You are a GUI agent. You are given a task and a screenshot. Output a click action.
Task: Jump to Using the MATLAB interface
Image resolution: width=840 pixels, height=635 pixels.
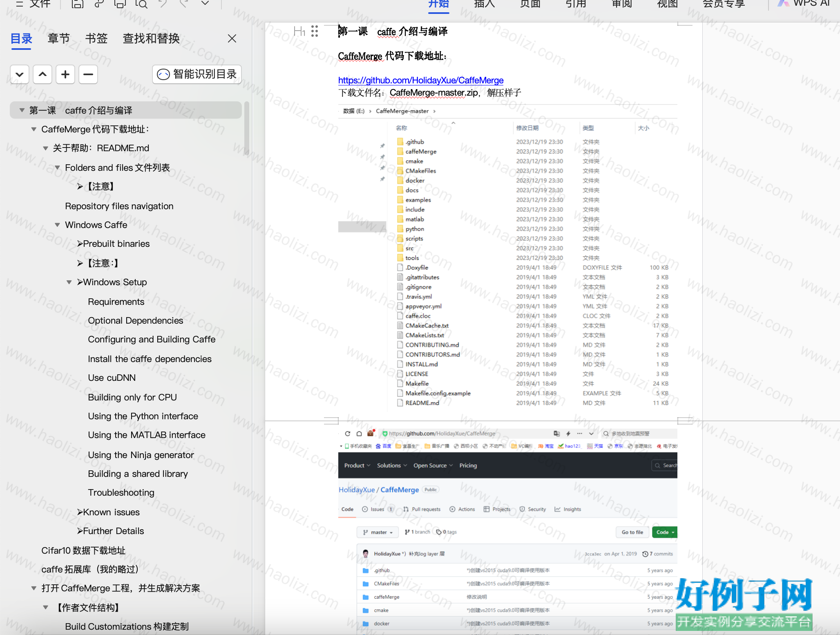(x=147, y=435)
